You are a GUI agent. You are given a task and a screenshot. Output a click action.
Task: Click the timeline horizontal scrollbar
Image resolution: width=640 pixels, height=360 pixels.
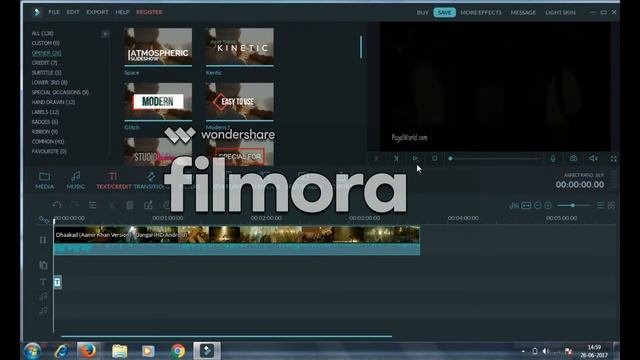point(227,336)
